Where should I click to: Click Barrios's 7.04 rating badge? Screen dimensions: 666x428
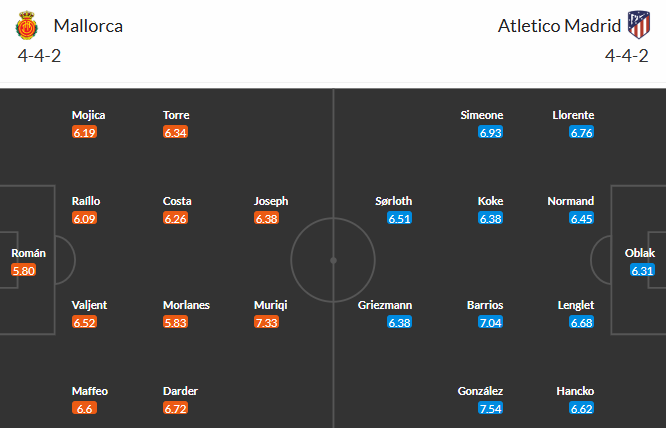(x=490, y=323)
